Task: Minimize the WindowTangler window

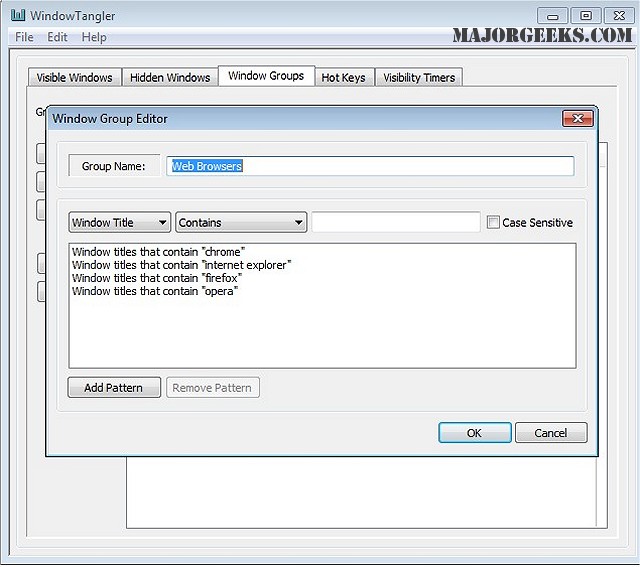Action: tap(552, 16)
